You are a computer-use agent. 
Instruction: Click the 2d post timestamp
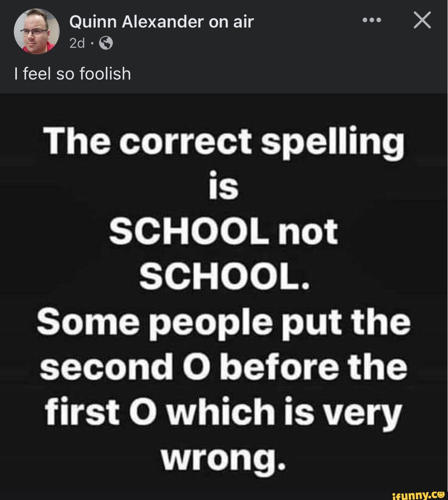click(77, 43)
